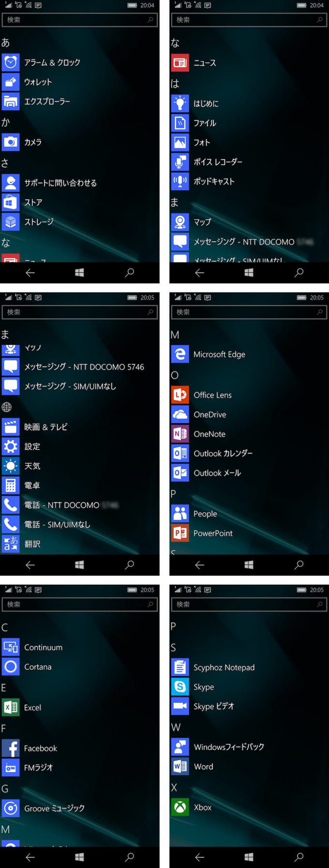Screen dimensions: 329x868
Task: Open the Excel app icon
Action: point(11,707)
